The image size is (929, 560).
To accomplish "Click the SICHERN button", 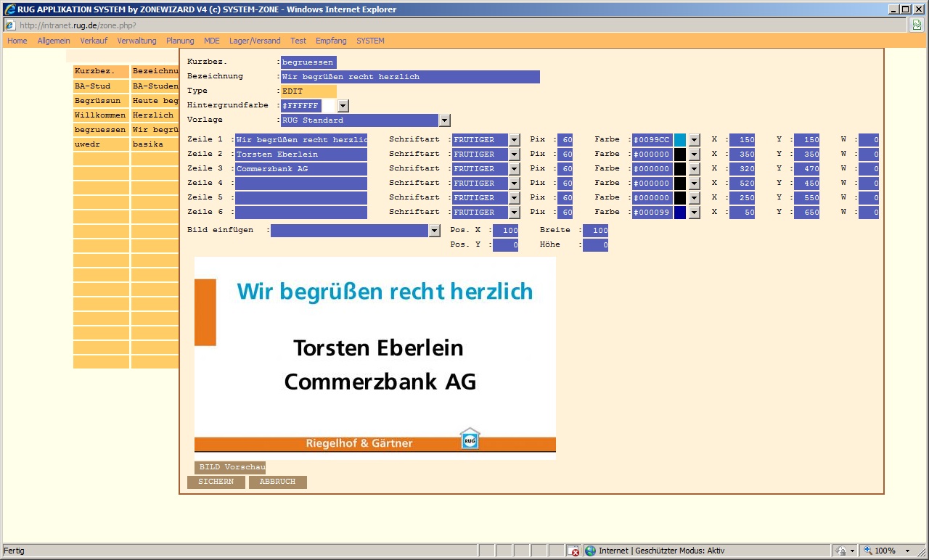I will click(216, 482).
